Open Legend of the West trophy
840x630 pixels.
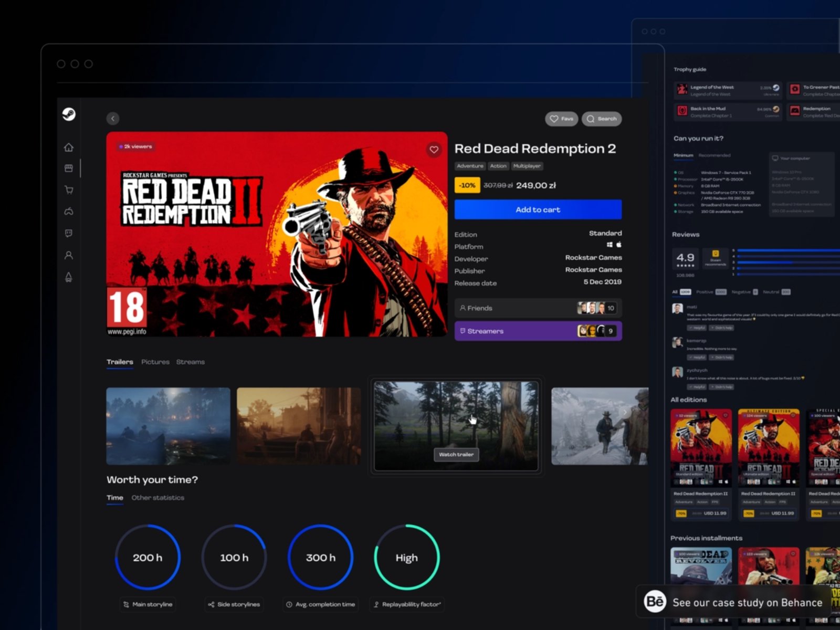pos(728,90)
